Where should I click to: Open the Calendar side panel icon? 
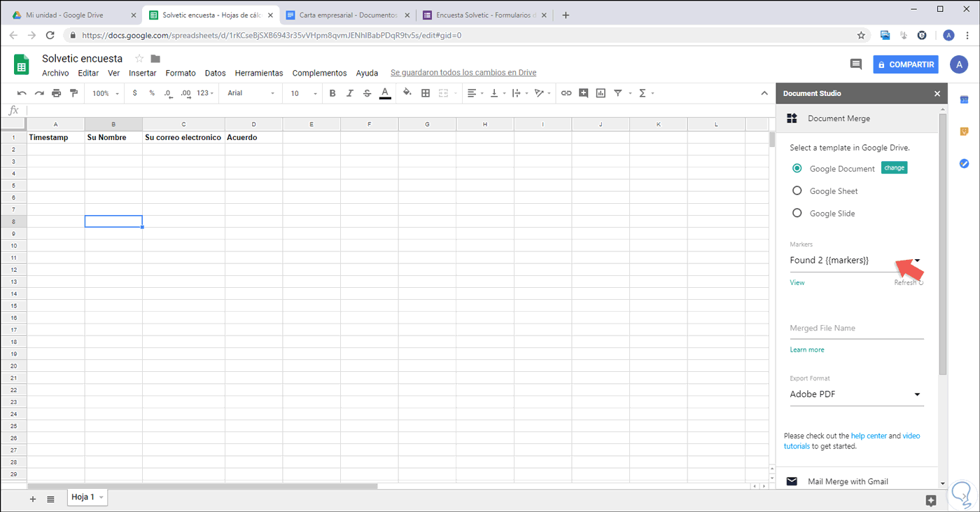[x=964, y=100]
